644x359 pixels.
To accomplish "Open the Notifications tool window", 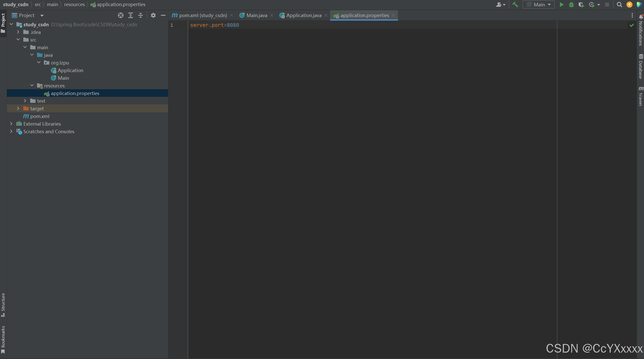I will click(640, 30).
